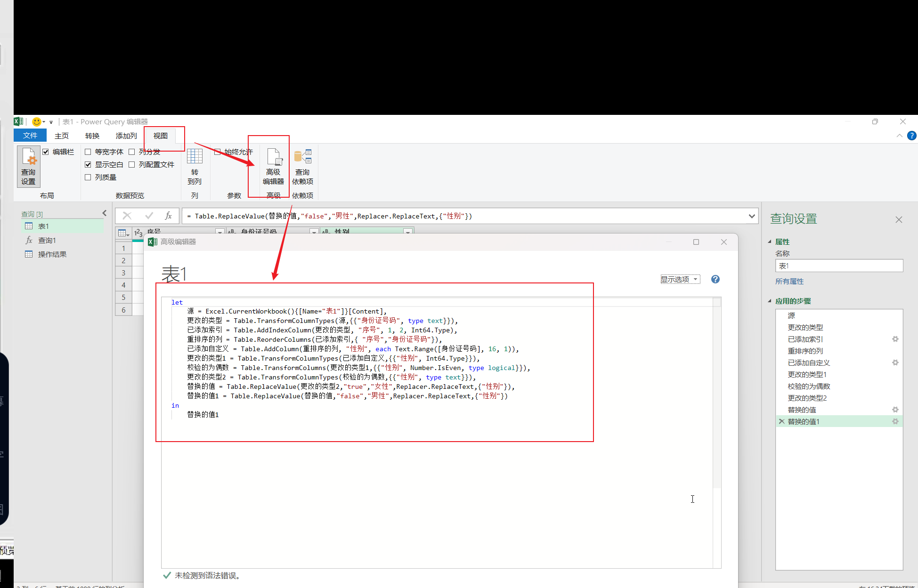918x588 pixels.
Task: Enable the 列分发 column distribution checkbox
Action: (x=132, y=152)
